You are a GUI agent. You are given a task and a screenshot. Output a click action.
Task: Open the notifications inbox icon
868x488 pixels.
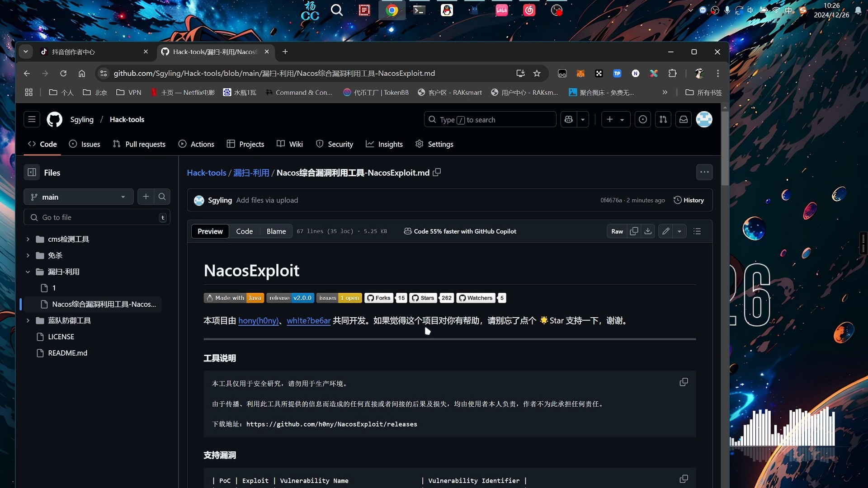point(683,119)
